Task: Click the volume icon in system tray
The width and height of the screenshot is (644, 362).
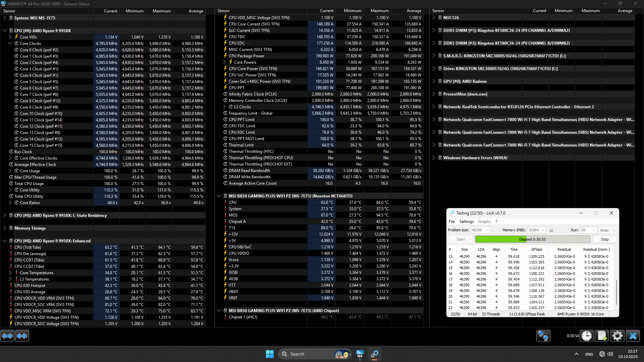Action: [x=610, y=354]
